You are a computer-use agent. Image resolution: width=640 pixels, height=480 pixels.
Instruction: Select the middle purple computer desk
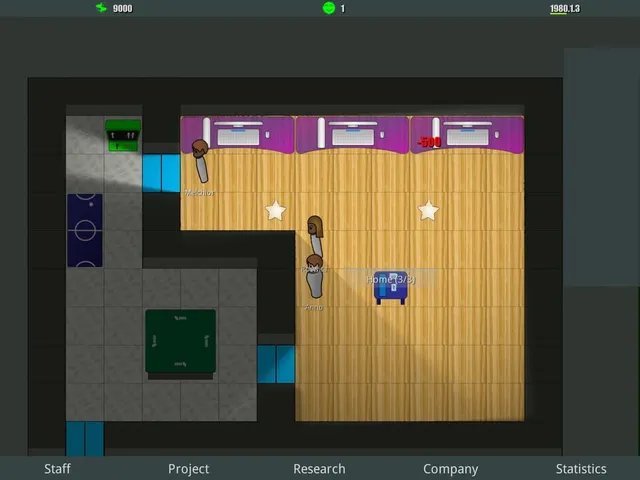[352, 134]
